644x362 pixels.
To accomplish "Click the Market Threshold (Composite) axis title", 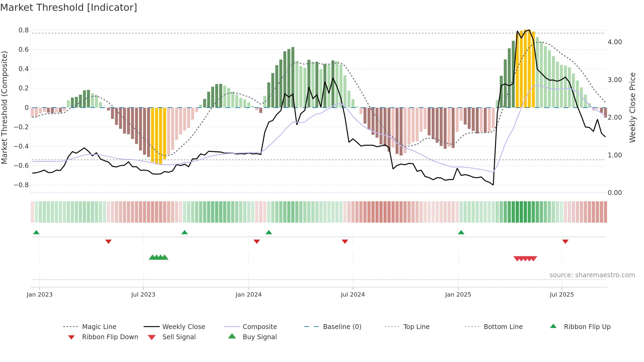I will pyautogui.click(x=4, y=107).
